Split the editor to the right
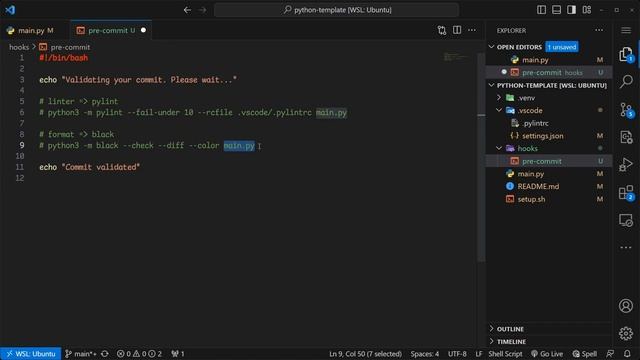The width and height of the screenshot is (640, 360). [457, 30]
